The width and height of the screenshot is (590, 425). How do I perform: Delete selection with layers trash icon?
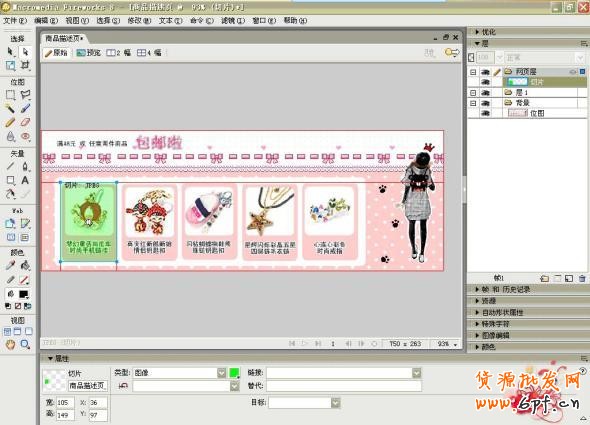pos(582,278)
